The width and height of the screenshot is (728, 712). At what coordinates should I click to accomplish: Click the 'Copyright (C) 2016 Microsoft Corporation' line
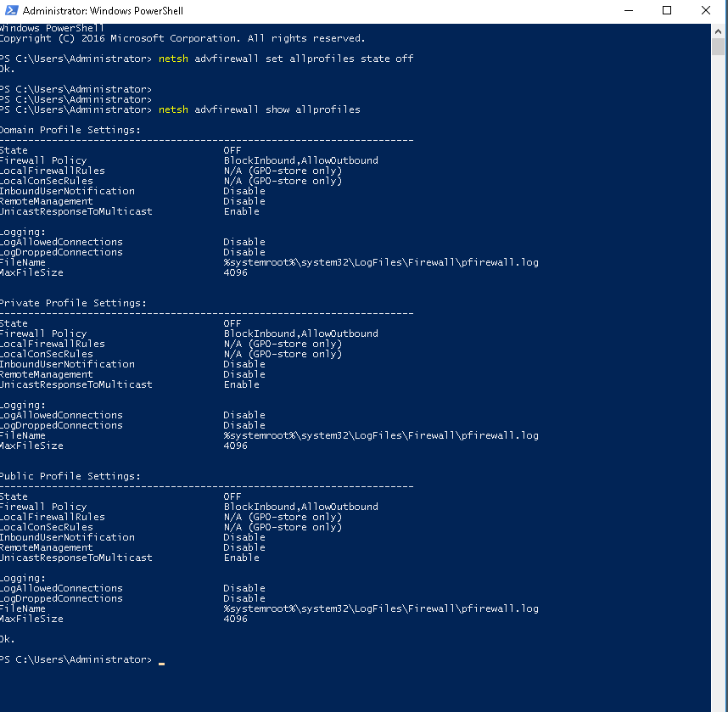click(182, 38)
